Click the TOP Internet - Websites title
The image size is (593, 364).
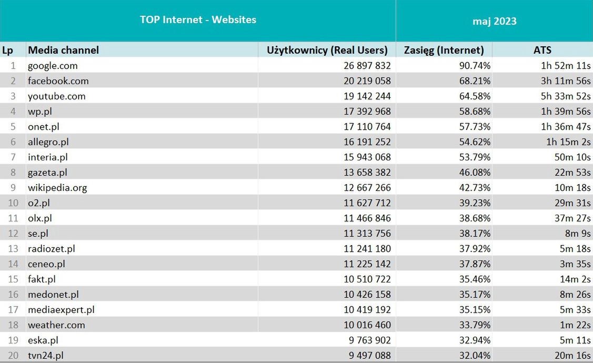point(198,20)
